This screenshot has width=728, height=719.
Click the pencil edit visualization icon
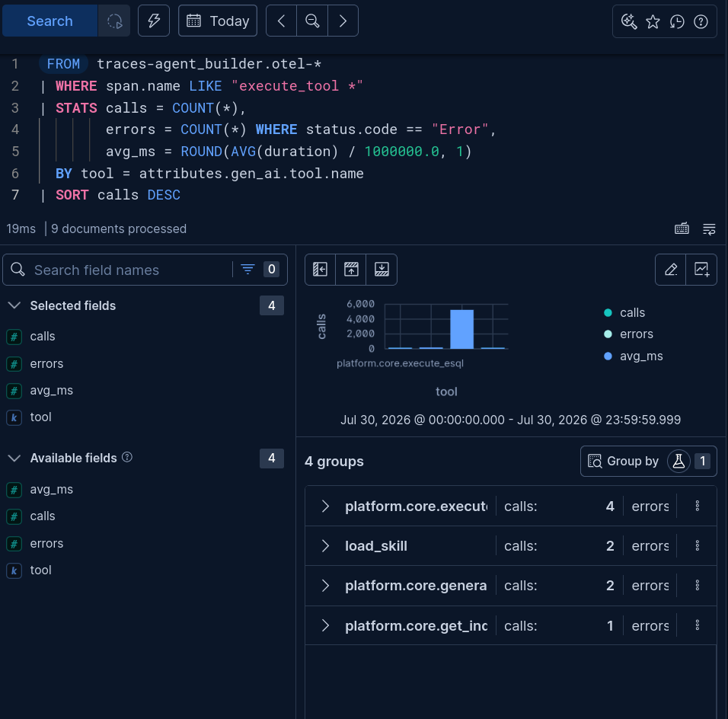[670, 270]
